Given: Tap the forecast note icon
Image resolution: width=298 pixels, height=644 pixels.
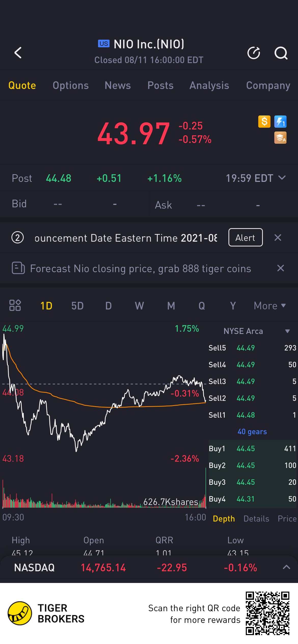Looking at the screenshot, I should tap(18, 268).
